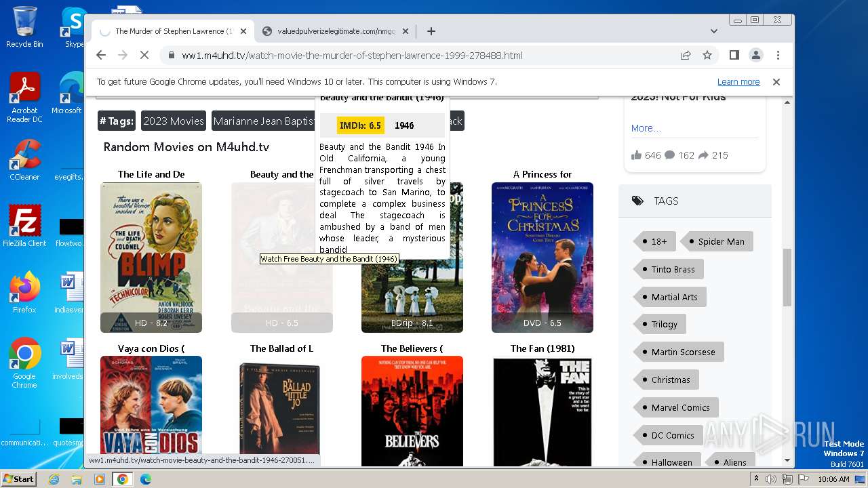This screenshot has height=488, width=868.
Task: Open CCleaner desktop icon
Action: (24, 160)
